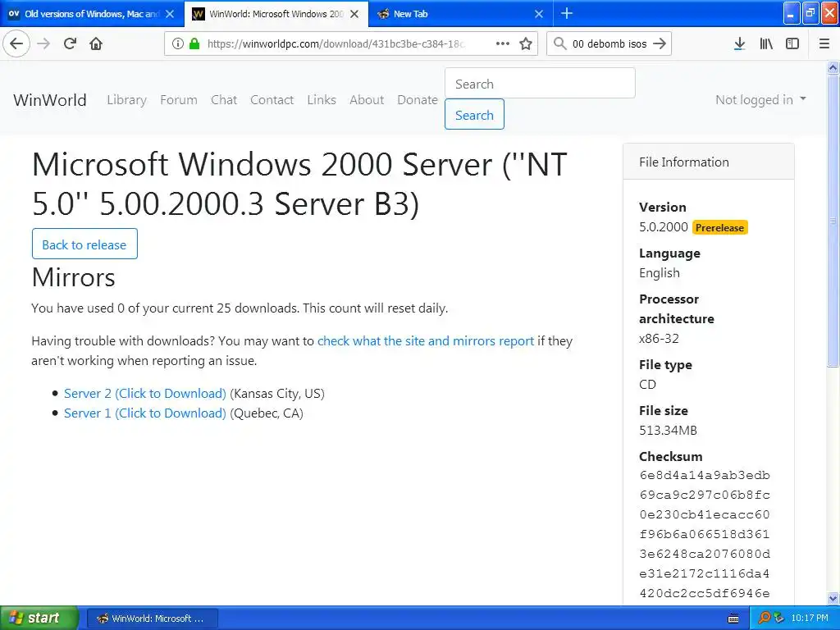Screen dimensions: 840x630
Task: Open the downloads arrow in toolbar
Action: pyautogui.click(x=739, y=43)
